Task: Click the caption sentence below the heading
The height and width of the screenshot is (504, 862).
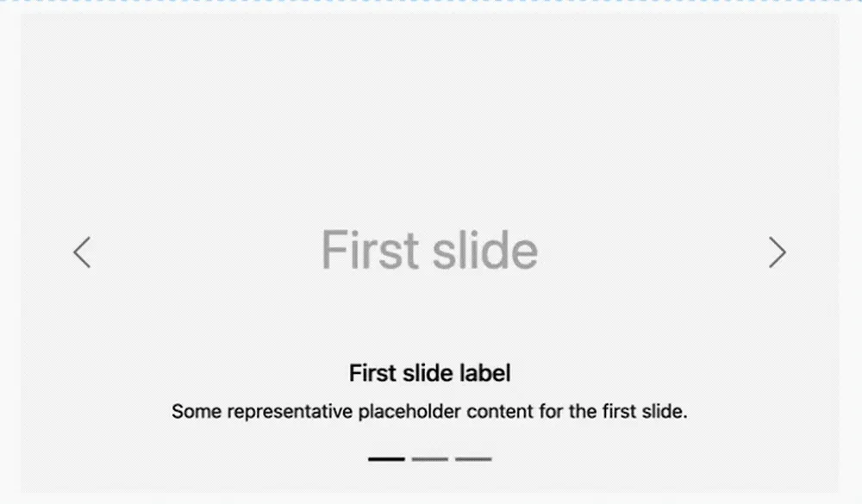Action: tap(429, 412)
